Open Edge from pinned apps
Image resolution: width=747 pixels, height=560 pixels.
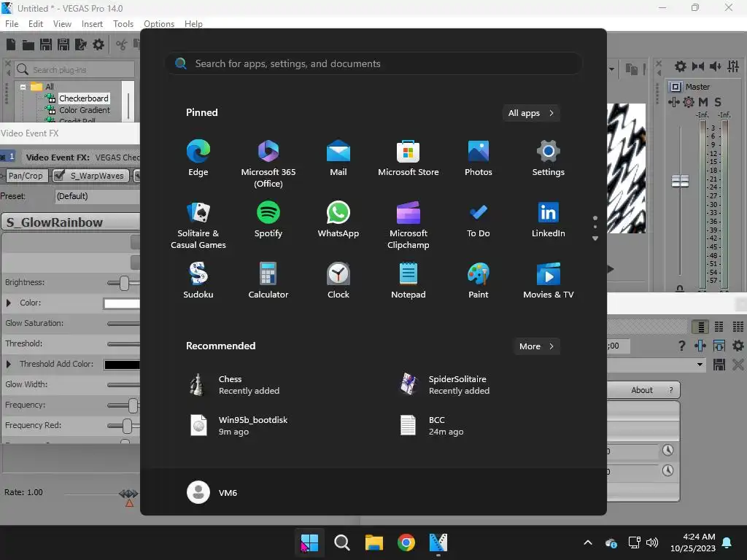[x=198, y=158]
